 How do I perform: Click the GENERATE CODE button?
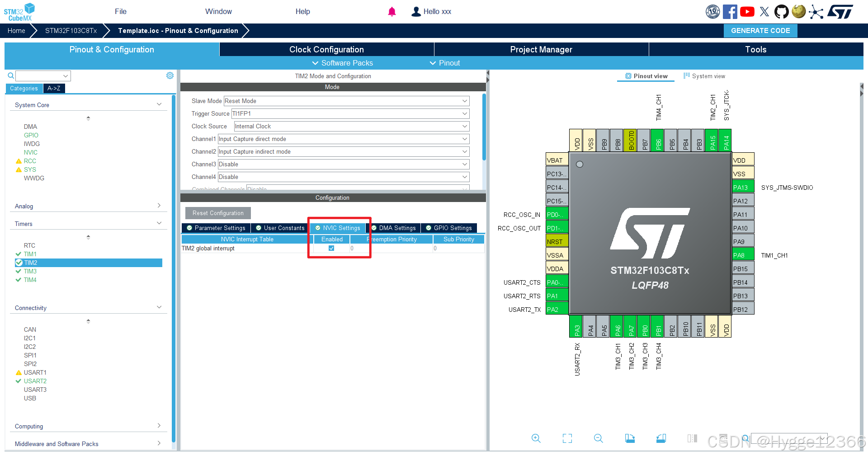(x=760, y=31)
